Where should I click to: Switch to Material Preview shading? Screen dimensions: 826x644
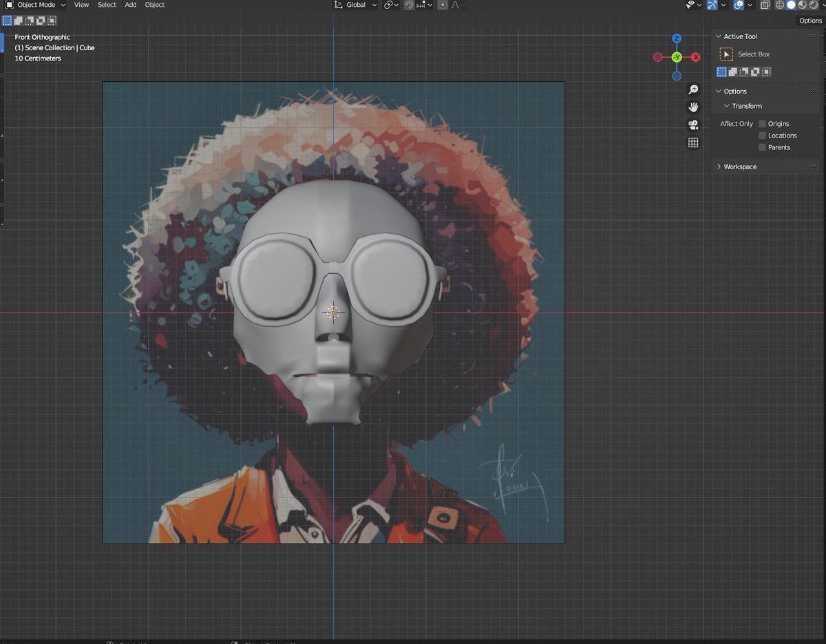click(x=803, y=5)
